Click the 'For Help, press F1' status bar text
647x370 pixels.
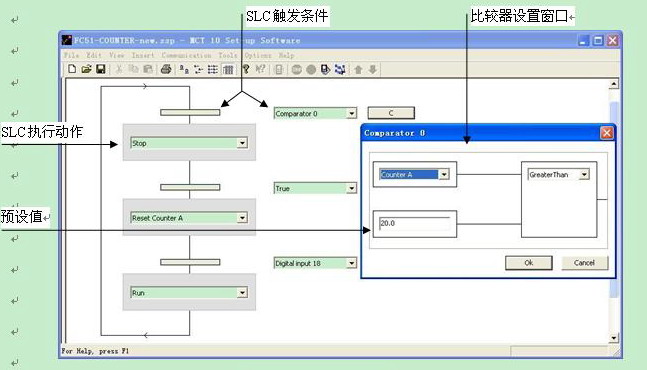pos(95,351)
